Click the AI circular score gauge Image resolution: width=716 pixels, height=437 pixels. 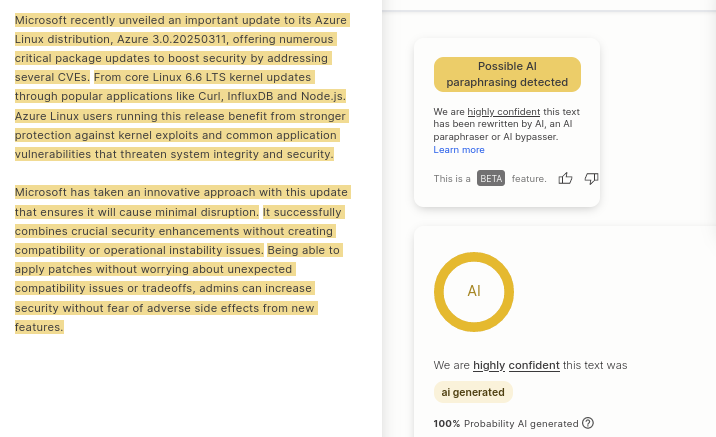click(x=474, y=292)
